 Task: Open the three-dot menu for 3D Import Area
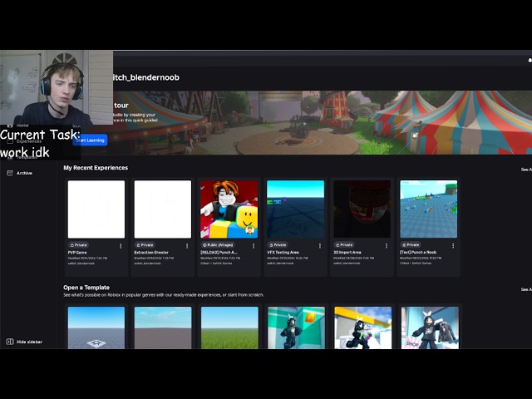click(386, 246)
